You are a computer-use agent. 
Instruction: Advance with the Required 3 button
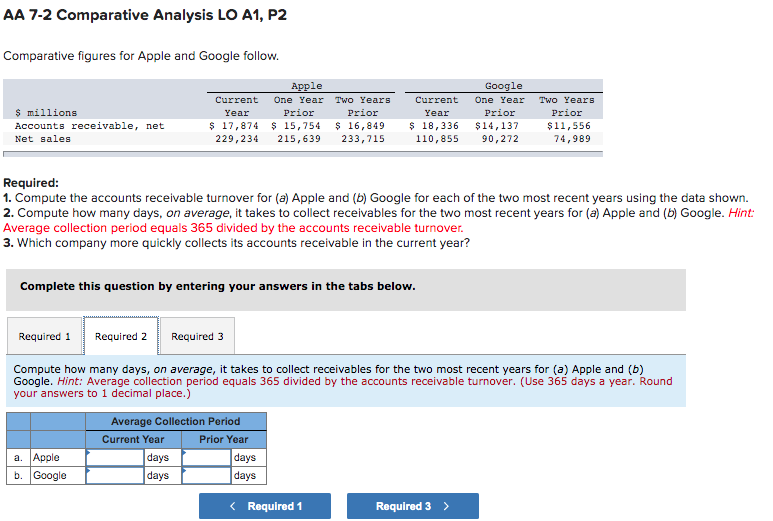coord(413,506)
